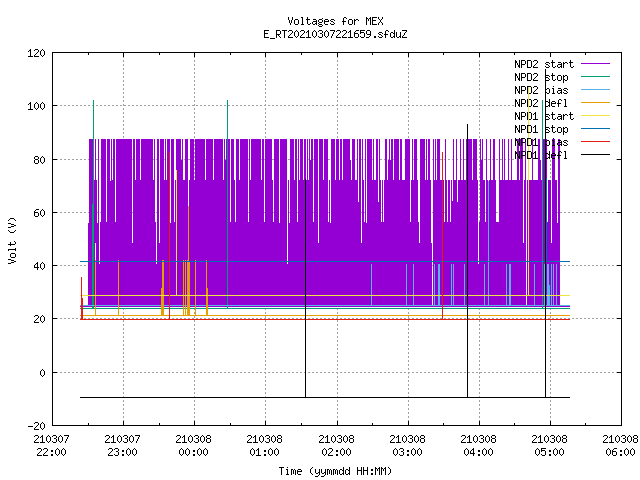Click the y-axis tick label '80'
The height and width of the screenshot is (480, 640).
pos(39,160)
